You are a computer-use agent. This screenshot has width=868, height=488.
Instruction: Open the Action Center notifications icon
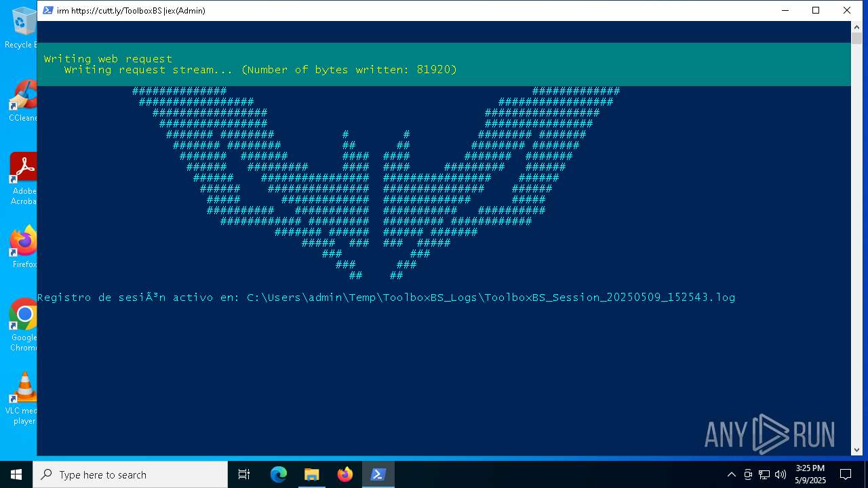coord(846,474)
